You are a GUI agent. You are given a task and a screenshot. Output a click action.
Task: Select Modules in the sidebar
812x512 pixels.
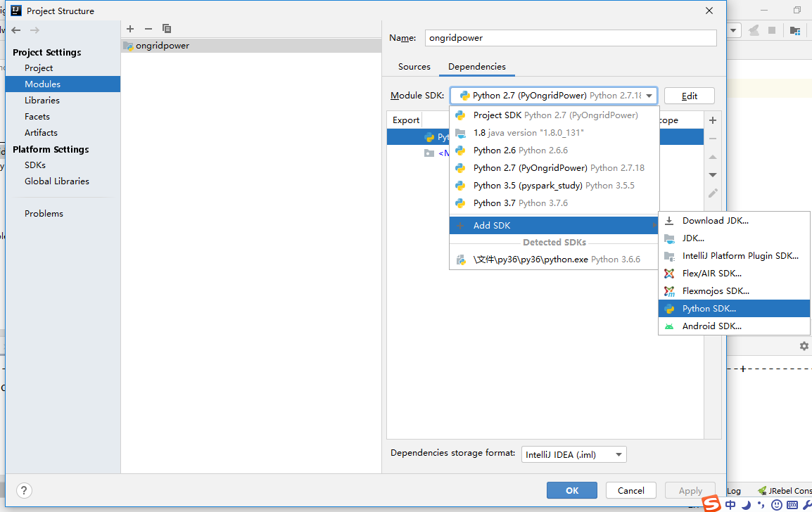point(63,84)
